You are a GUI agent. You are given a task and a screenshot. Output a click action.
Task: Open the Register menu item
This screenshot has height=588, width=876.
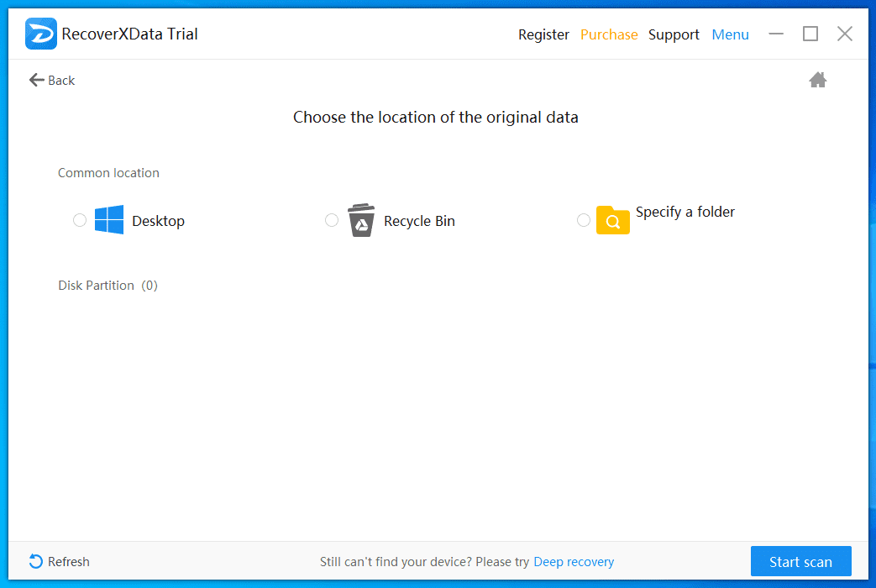point(543,34)
